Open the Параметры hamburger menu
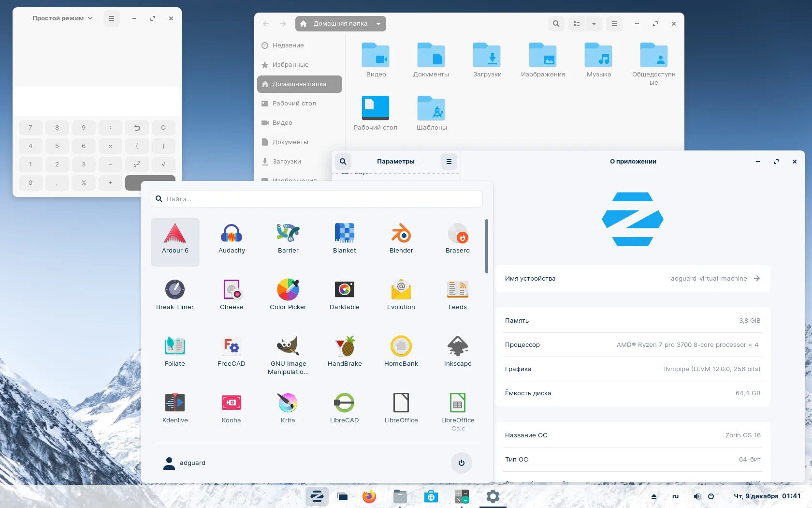Viewport: 812px width, 508px height. 449,161
